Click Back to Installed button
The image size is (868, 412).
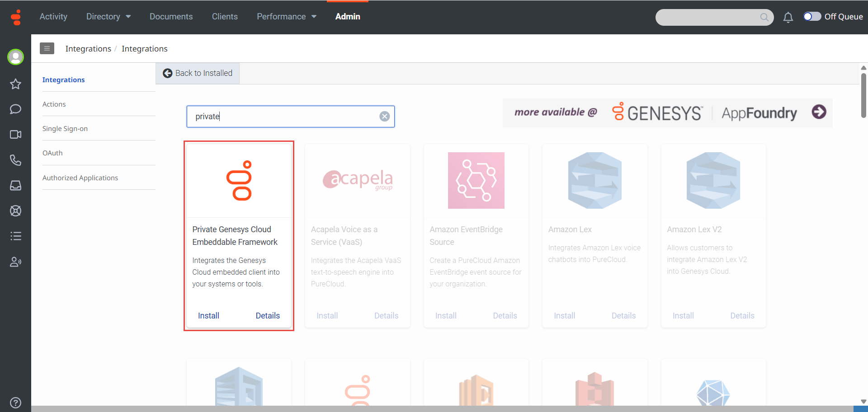(198, 73)
